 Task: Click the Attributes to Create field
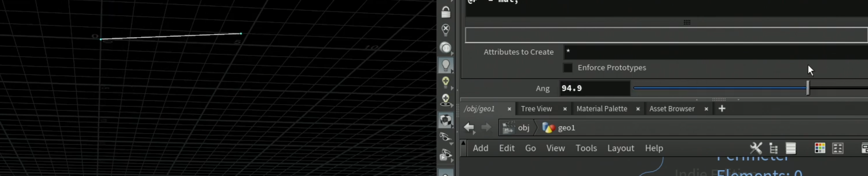[715, 52]
